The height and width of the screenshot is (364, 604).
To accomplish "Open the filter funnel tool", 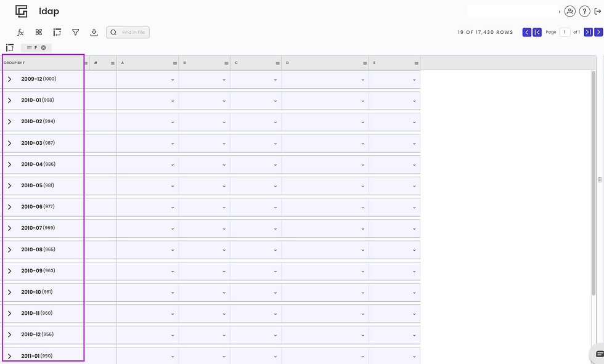I will coord(75,32).
